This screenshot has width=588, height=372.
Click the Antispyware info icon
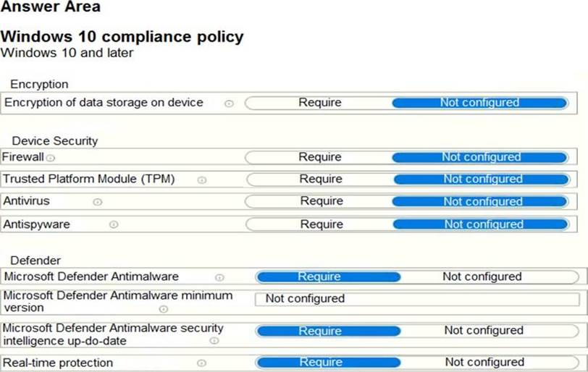click(114, 225)
